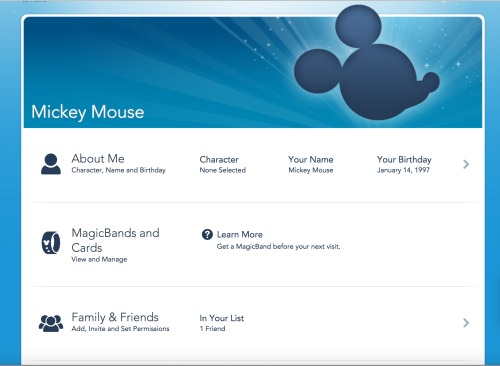Click the Your Name label
This screenshot has height=366, width=500.
[x=311, y=159]
